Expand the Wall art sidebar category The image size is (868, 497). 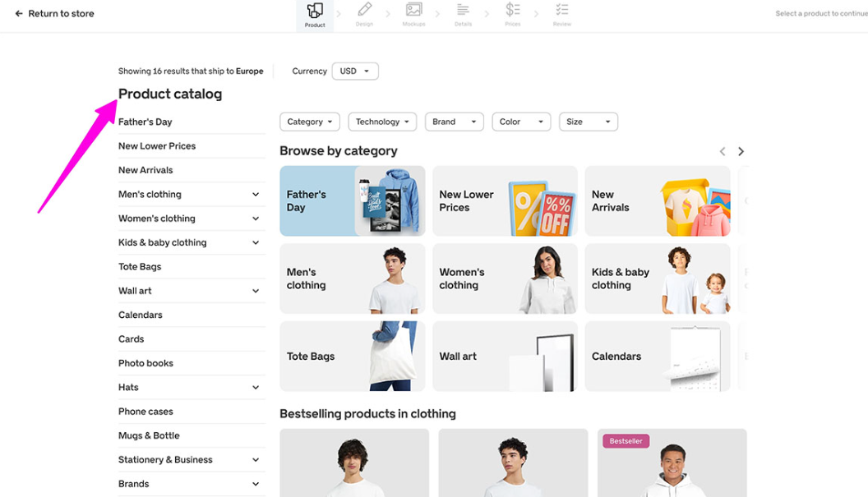coord(256,291)
